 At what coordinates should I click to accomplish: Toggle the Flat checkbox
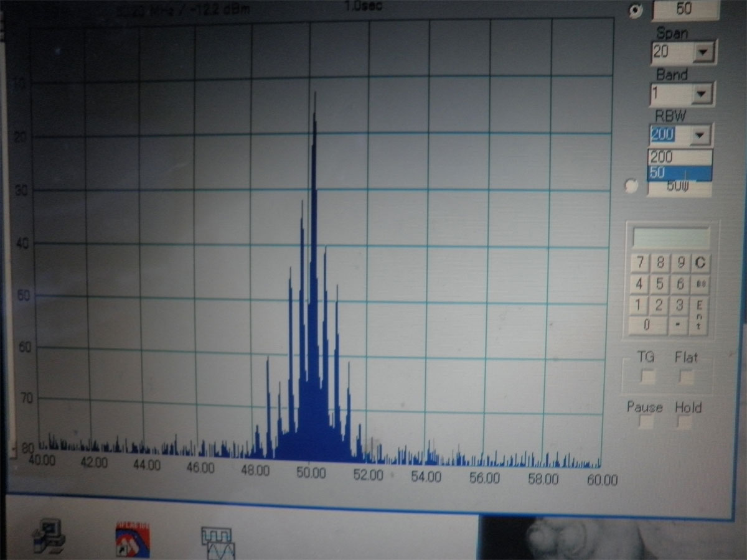click(x=687, y=376)
